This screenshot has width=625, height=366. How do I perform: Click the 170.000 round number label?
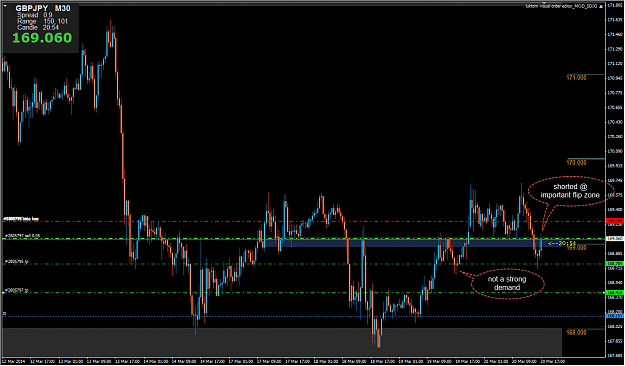576,163
